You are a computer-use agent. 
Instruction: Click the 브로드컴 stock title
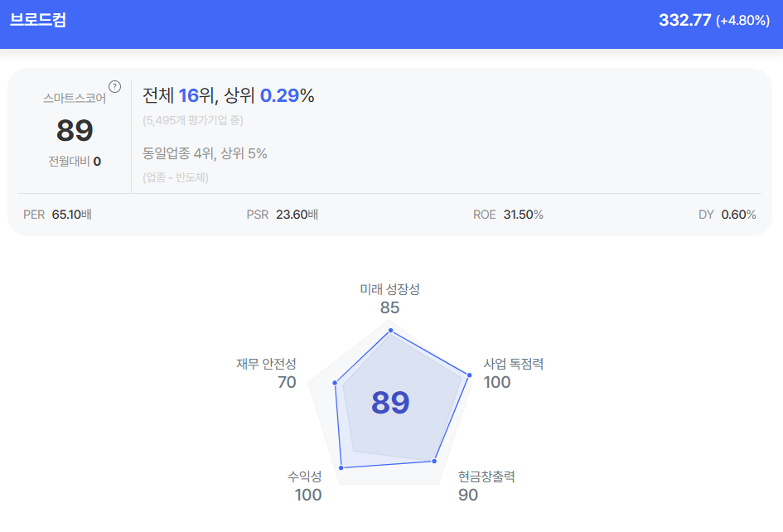point(38,20)
